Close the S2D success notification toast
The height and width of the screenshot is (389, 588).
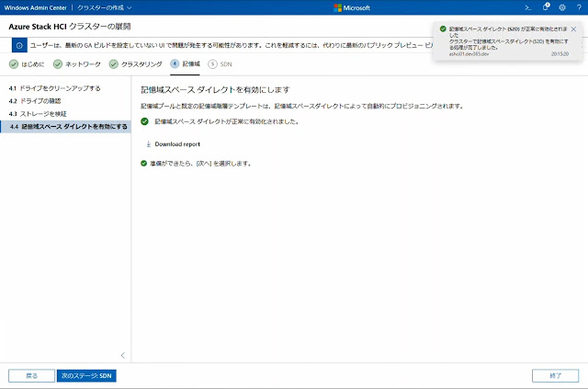(x=573, y=29)
